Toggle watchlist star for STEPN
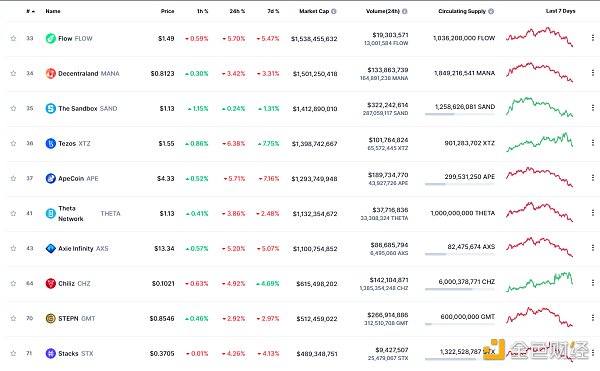600x371 pixels. [13, 318]
